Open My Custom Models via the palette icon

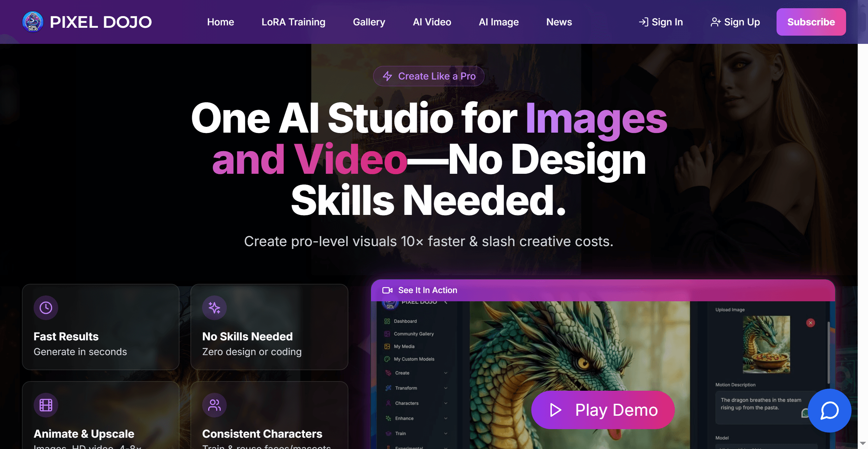click(x=387, y=359)
